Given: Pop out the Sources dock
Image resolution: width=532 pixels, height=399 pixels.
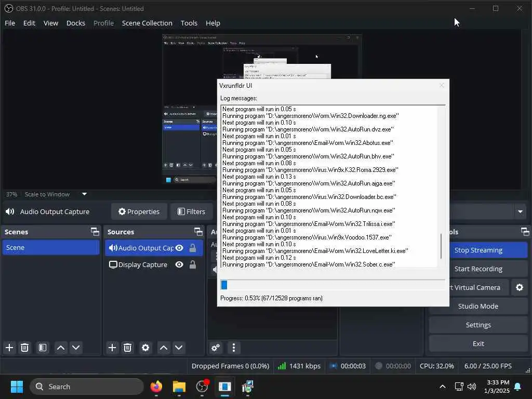Looking at the screenshot, I should tap(198, 232).
